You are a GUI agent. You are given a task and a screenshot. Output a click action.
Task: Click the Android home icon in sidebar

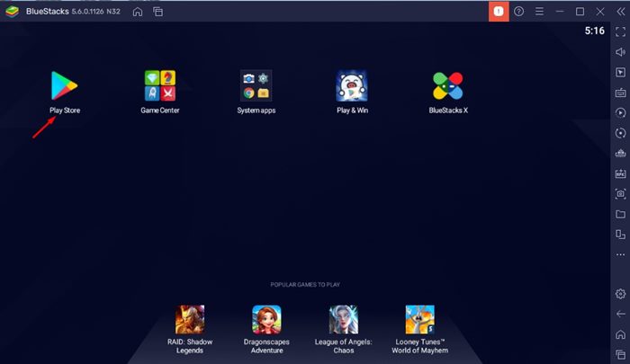620,334
